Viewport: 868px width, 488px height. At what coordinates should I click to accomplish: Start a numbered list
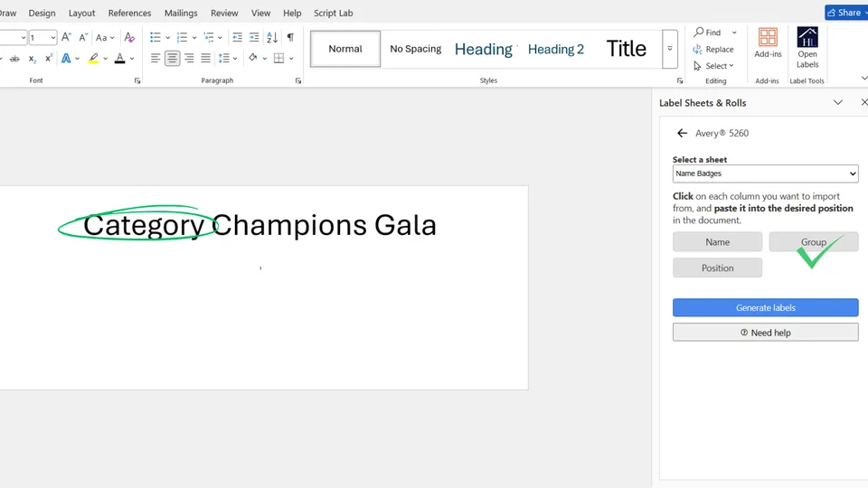(x=182, y=37)
